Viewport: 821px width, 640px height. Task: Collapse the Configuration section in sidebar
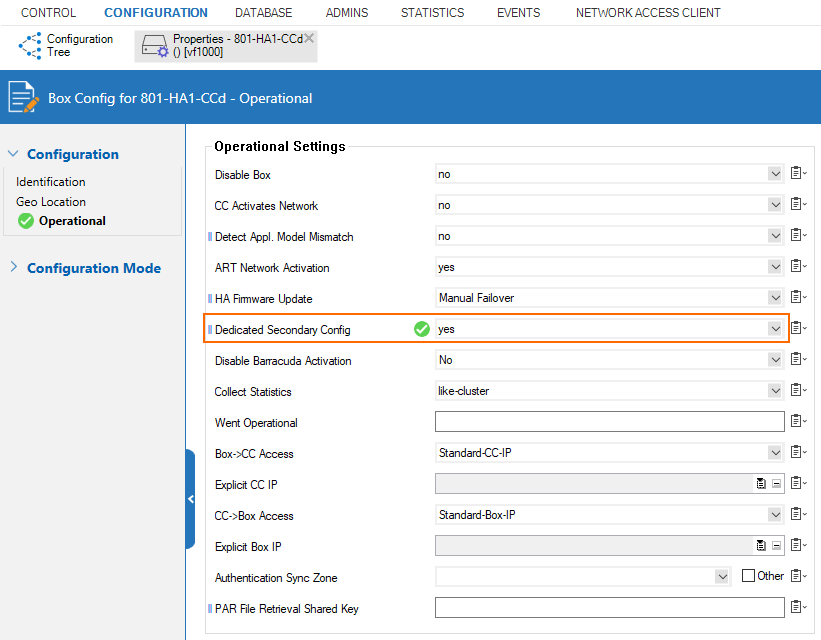(x=14, y=153)
